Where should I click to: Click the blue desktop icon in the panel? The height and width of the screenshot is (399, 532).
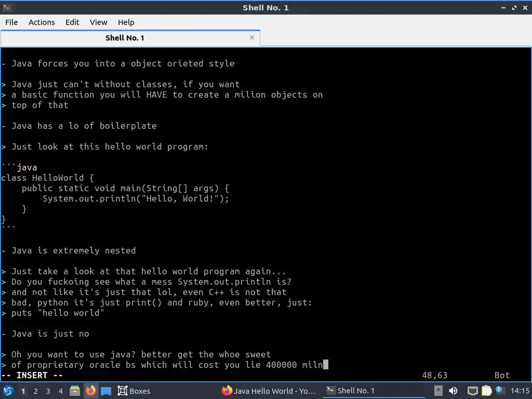[106, 391]
